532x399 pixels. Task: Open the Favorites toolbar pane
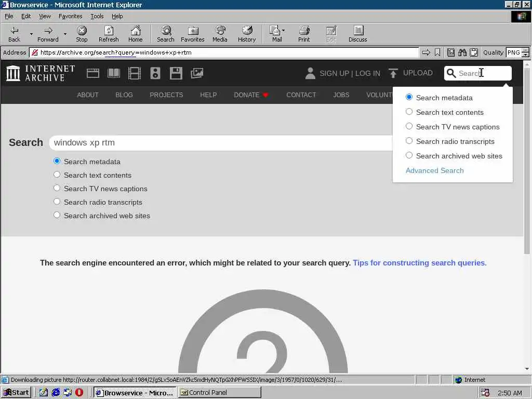193,34
